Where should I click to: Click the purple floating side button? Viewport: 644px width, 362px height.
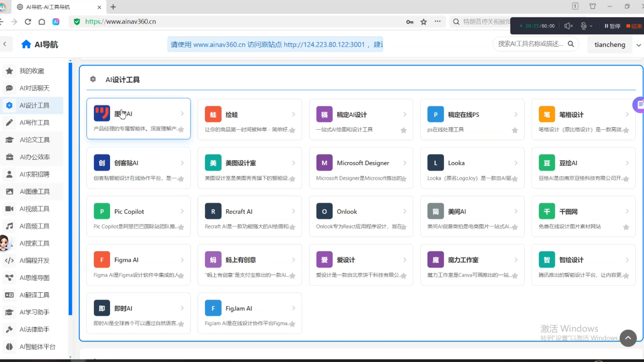[x=638, y=105]
